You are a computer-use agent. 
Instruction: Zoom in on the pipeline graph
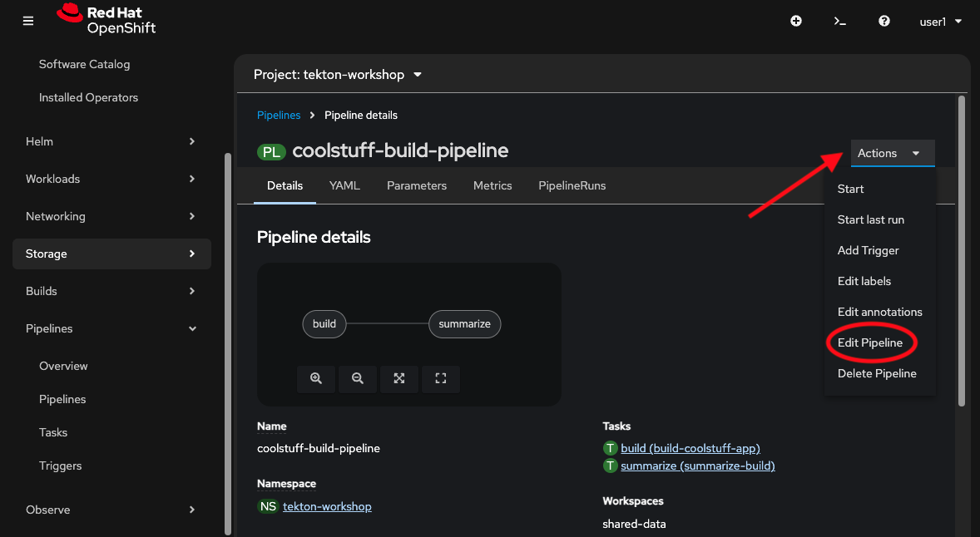(x=316, y=378)
